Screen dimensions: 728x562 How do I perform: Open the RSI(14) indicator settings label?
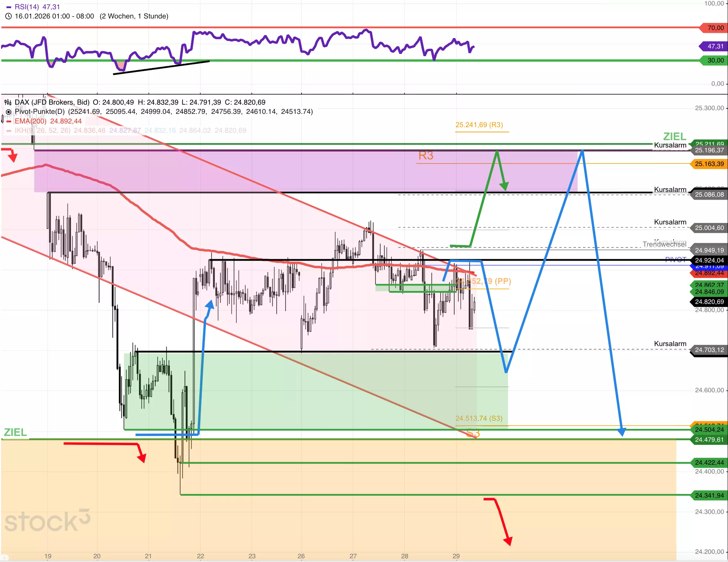27,7
